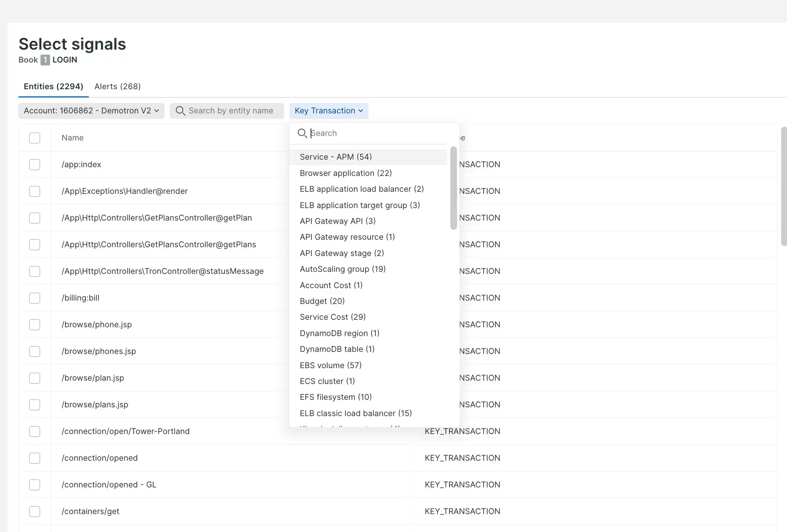Open the Account: 1606862 - Demotron V2 dropdown
Screen dimensions: 787x532
click(x=91, y=111)
